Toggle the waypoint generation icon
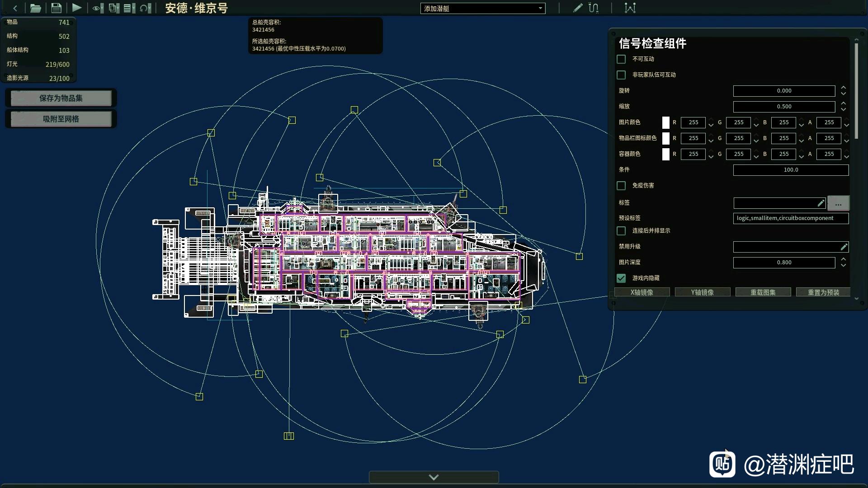 pyautogui.click(x=630, y=8)
